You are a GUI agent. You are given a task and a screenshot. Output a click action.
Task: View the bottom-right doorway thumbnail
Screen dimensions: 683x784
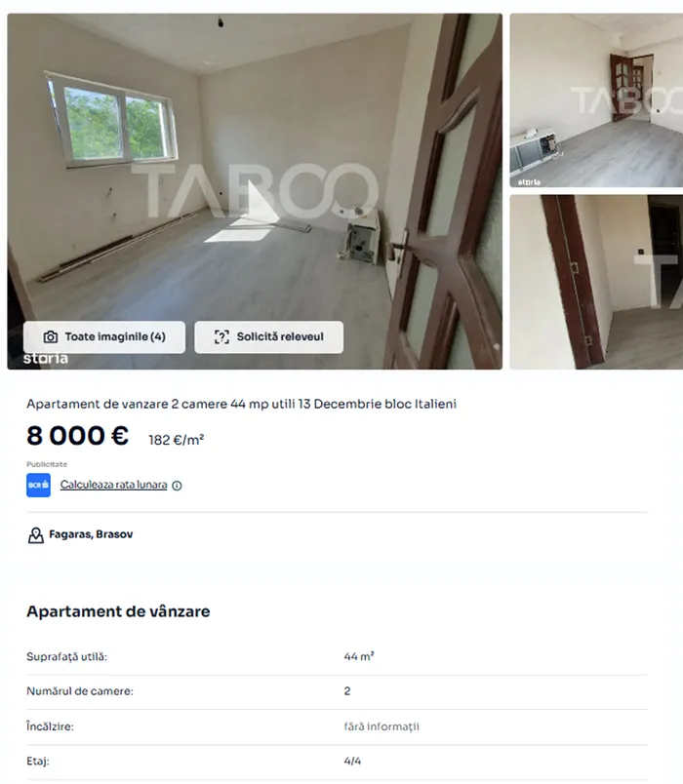pyautogui.click(x=596, y=283)
